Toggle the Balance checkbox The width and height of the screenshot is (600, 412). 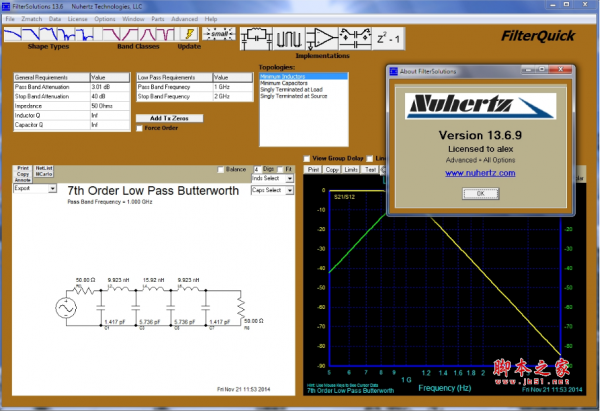221,168
